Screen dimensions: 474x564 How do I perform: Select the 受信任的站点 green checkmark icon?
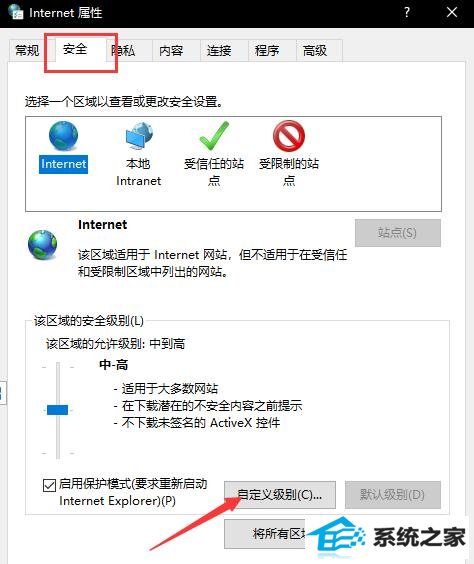click(214, 136)
